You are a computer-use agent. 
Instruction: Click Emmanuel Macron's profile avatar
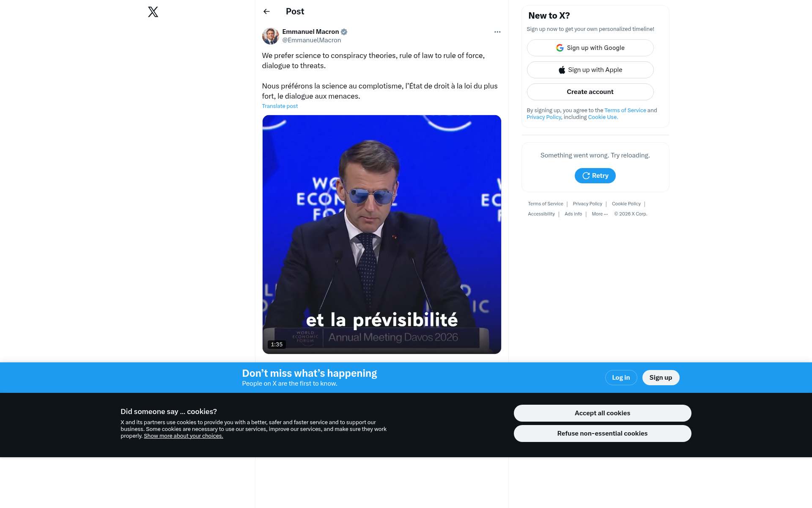point(271,36)
